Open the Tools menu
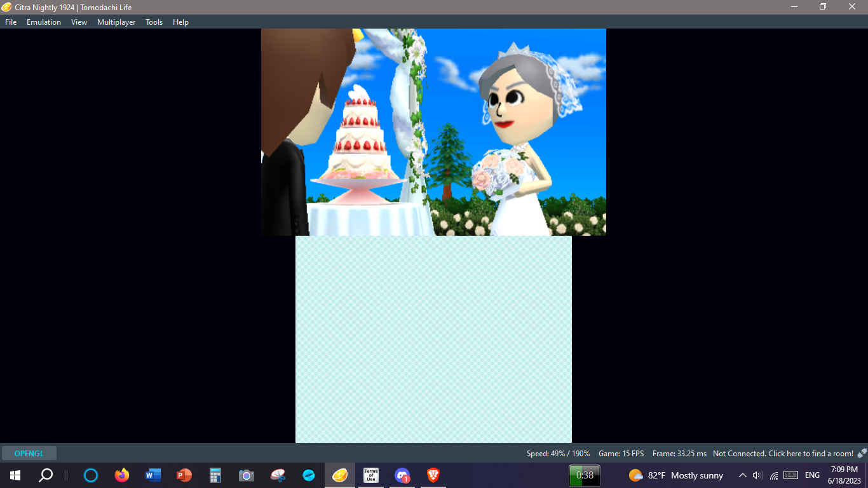Screen dimensions: 868x488 pyautogui.click(x=154, y=22)
